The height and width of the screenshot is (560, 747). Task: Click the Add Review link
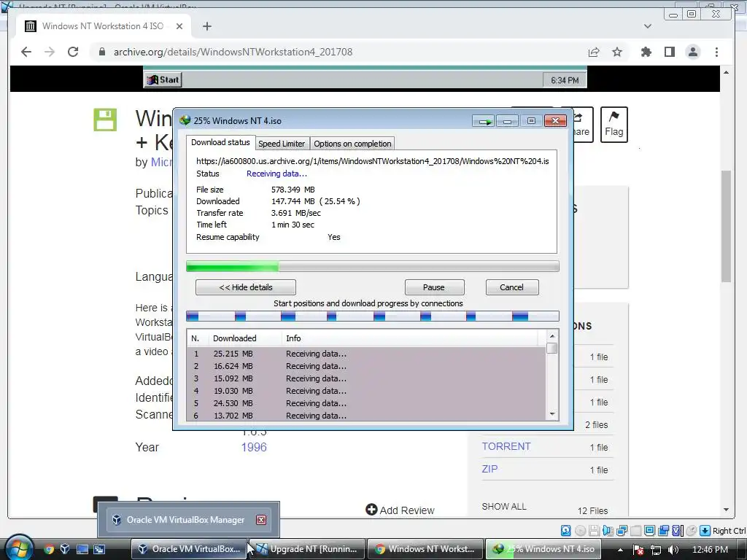(x=400, y=510)
